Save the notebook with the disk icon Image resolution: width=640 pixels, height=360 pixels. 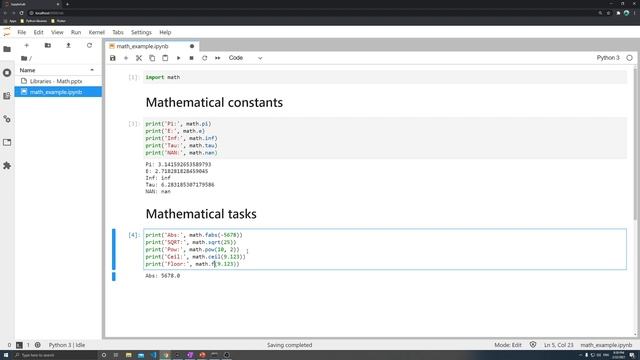(x=113, y=58)
